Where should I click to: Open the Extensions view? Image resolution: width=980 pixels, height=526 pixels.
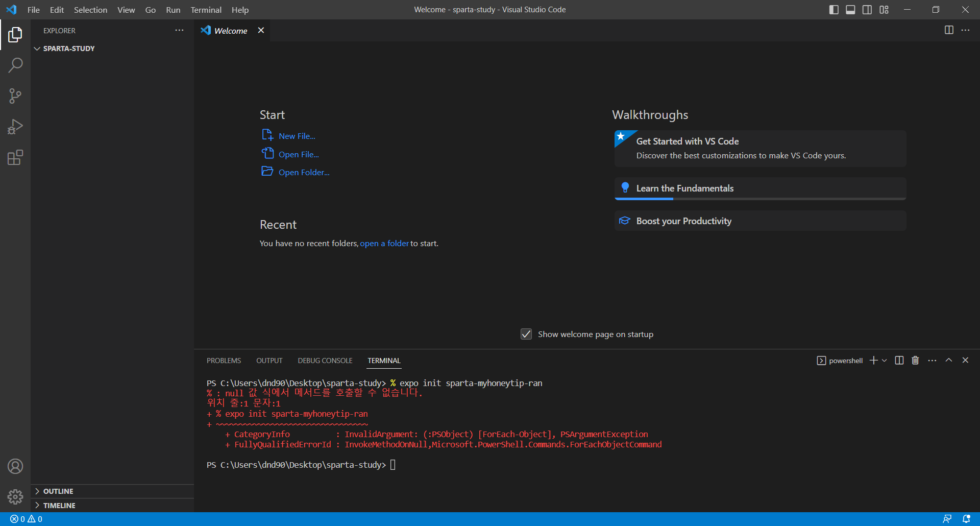15,157
